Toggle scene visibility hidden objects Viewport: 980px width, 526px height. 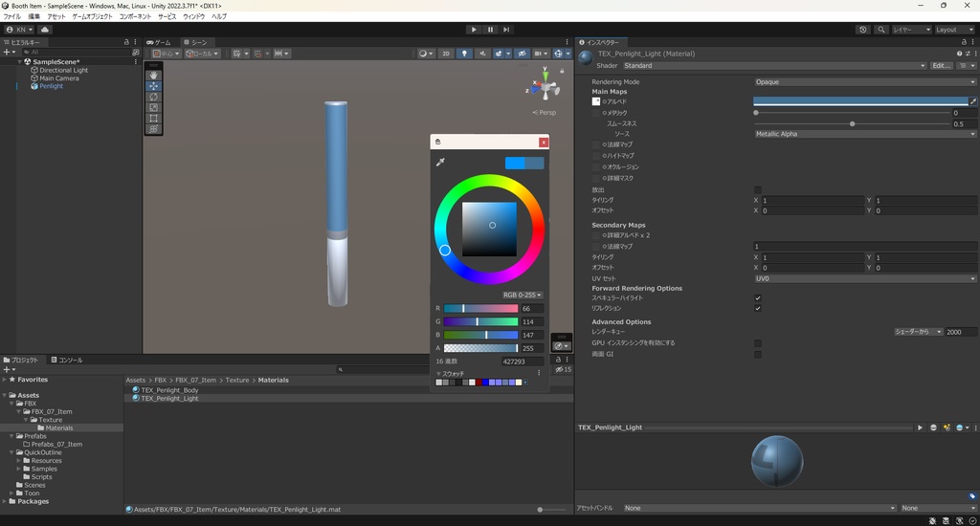523,54
